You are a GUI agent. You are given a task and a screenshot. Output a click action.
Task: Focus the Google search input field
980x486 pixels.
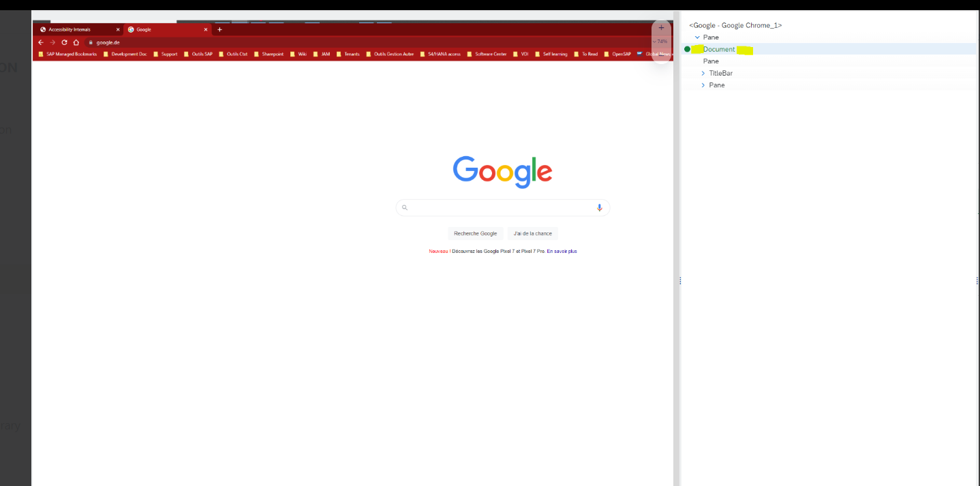pyautogui.click(x=502, y=208)
